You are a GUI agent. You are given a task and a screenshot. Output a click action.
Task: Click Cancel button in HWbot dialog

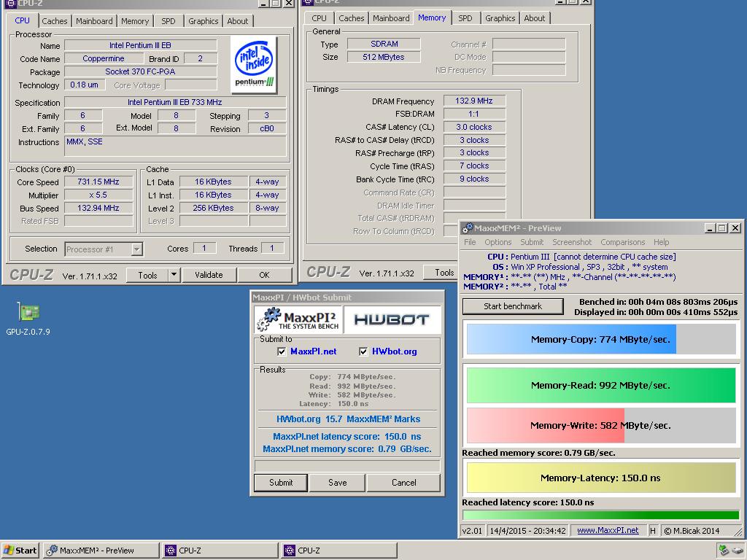pos(403,483)
